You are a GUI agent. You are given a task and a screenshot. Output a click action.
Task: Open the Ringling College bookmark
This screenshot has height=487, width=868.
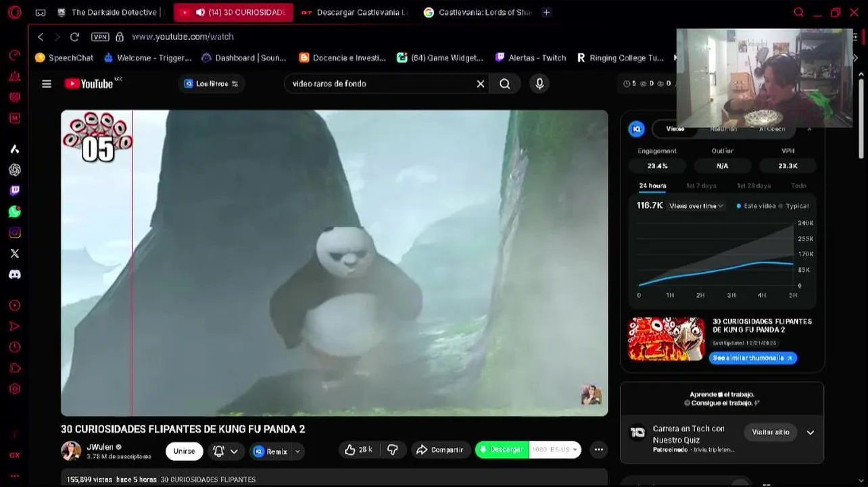620,58
